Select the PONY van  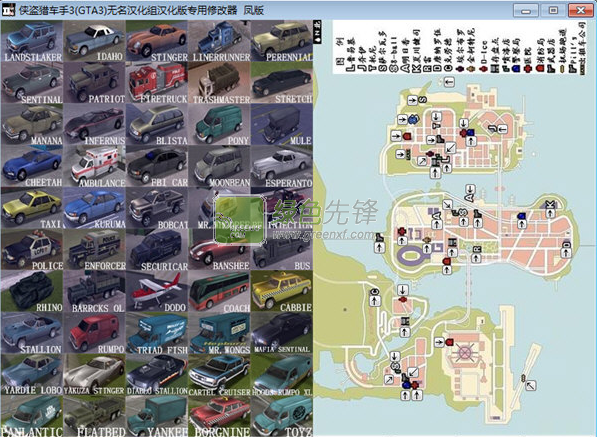pyautogui.click(x=219, y=125)
